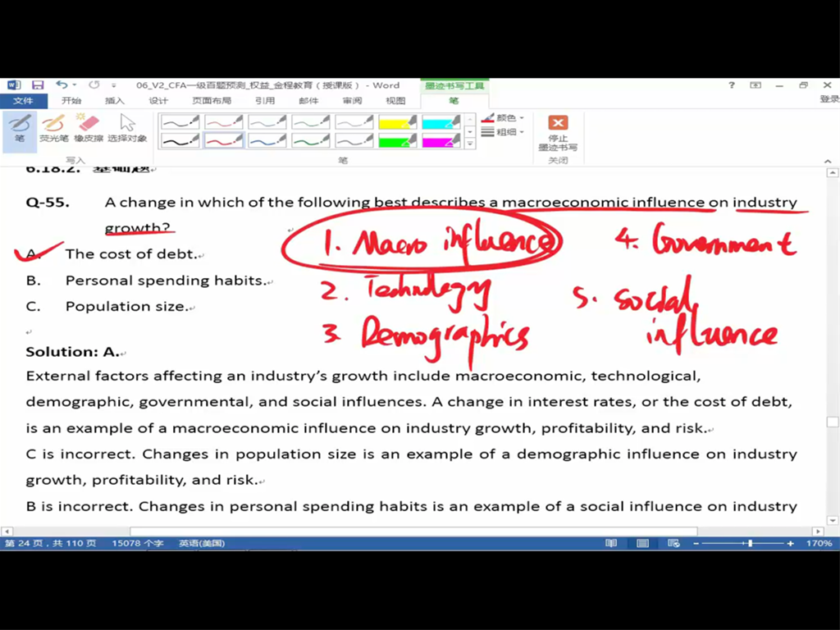Viewport: 840px width, 630px height.
Task: Click Sign in (登录) link
Action: click(x=829, y=99)
